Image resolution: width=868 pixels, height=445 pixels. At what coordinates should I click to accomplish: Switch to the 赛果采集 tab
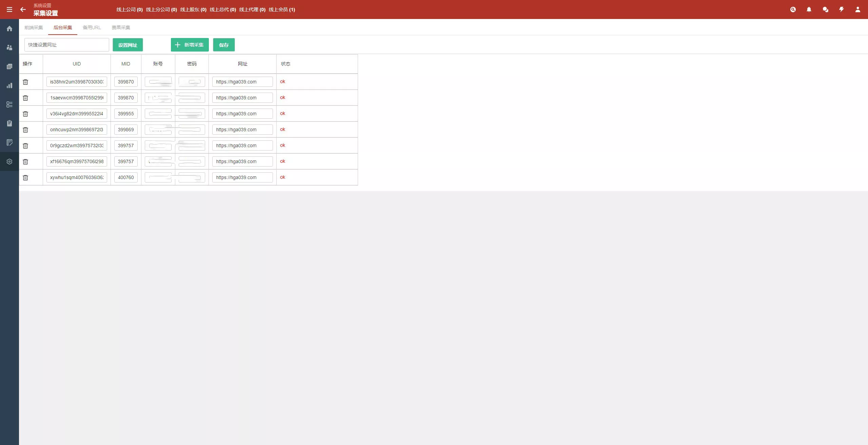click(x=121, y=27)
